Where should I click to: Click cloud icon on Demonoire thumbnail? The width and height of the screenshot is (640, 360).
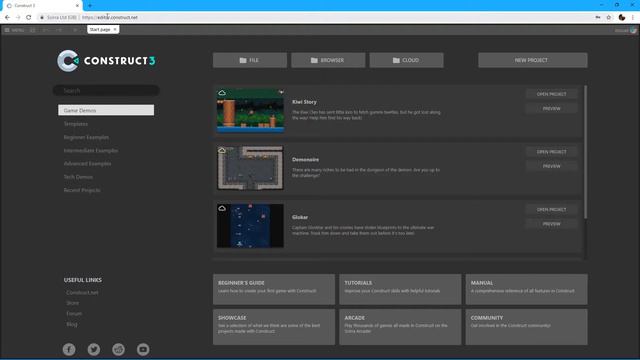pyautogui.click(x=222, y=151)
